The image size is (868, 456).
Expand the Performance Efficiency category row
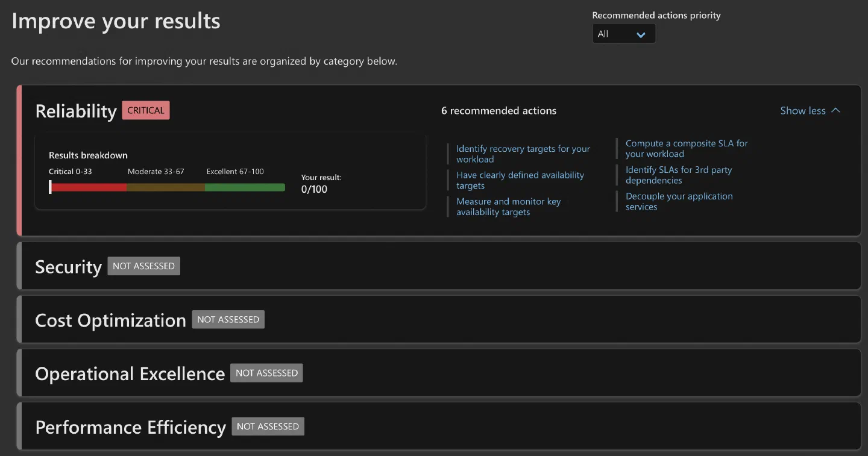click(x=439, y=426)
